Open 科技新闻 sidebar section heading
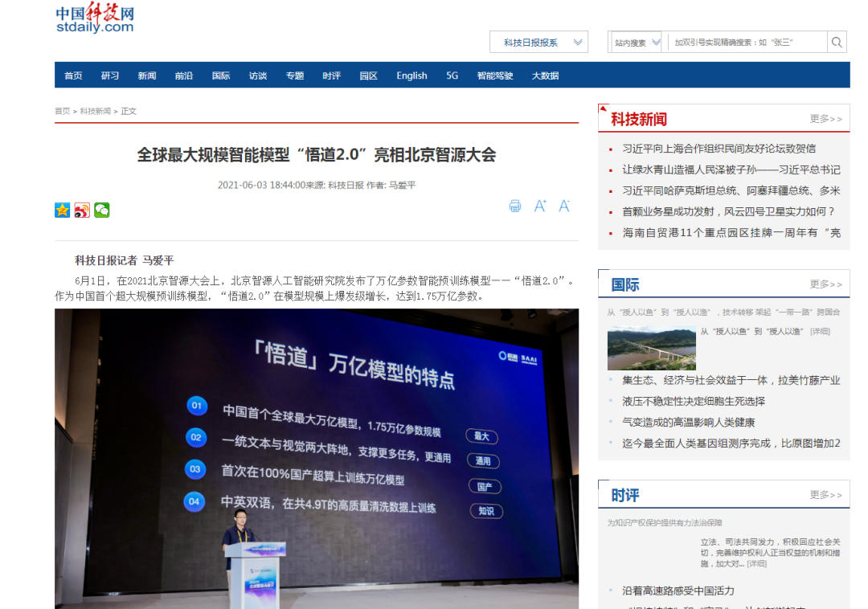 coord(639,119)
